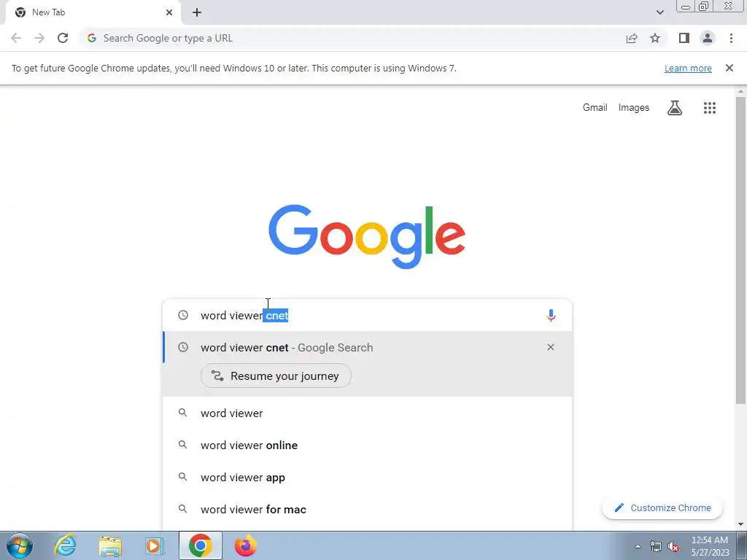Bookmark this tab with the star icon
The height and width of the screenshot is (560, 747).
(x=655, y=38)
